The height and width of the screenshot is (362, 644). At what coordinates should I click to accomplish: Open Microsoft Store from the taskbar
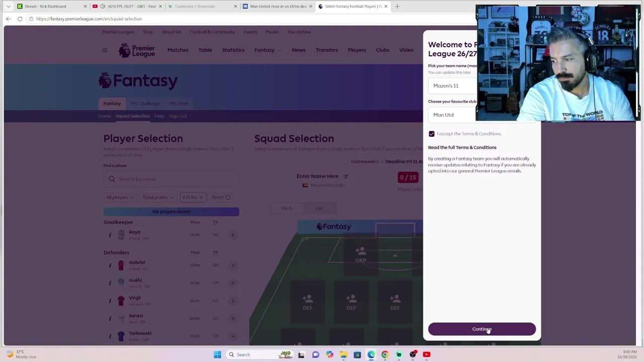(357, 354)
